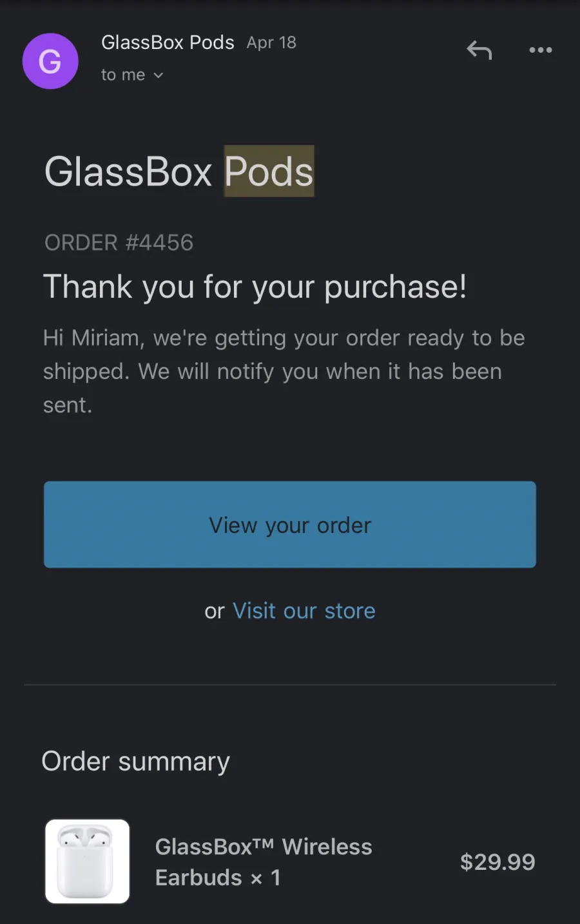Tap the "× 1" item quantity text
This screenshot has height=924, width=580.
point(266,878)
